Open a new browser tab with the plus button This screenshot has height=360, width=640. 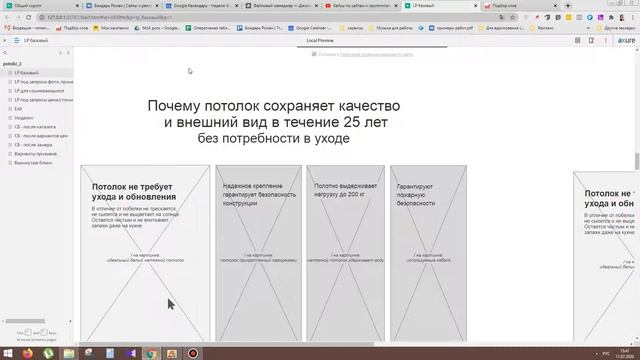pos(568,6)
